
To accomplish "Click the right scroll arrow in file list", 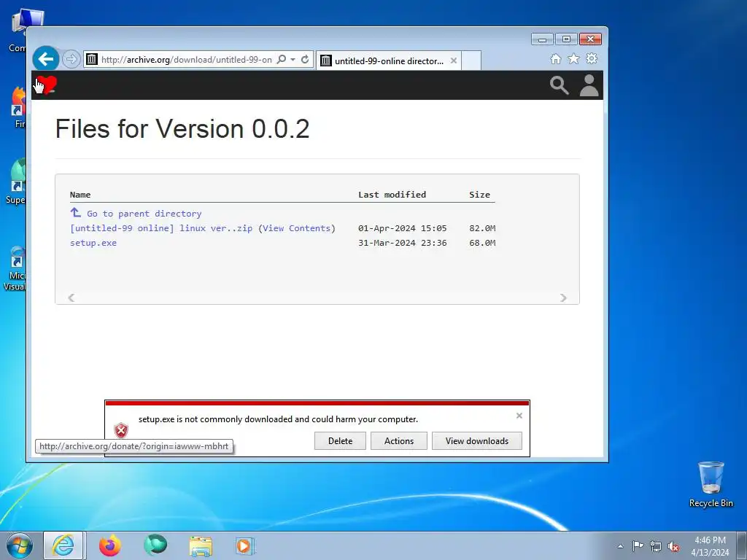I will 564,297.
